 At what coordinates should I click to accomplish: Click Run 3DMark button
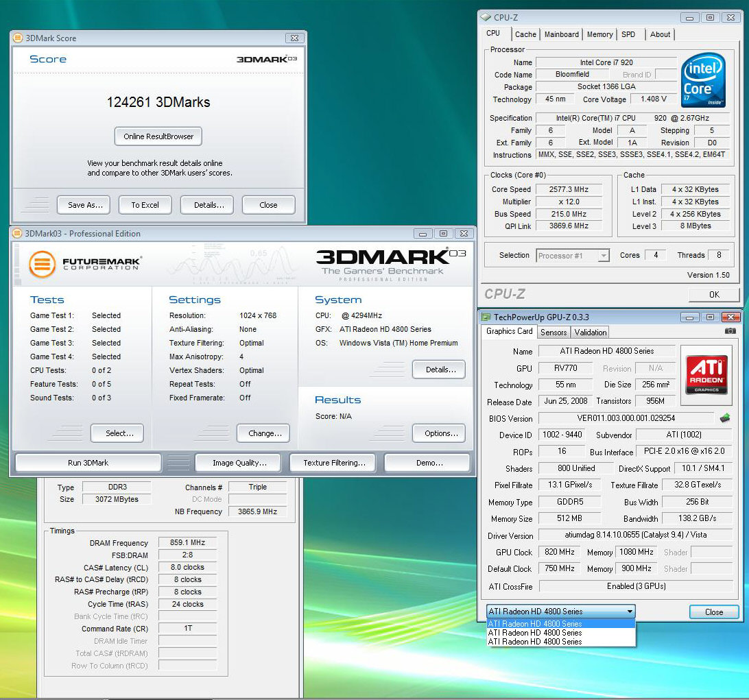pos(88,463)
